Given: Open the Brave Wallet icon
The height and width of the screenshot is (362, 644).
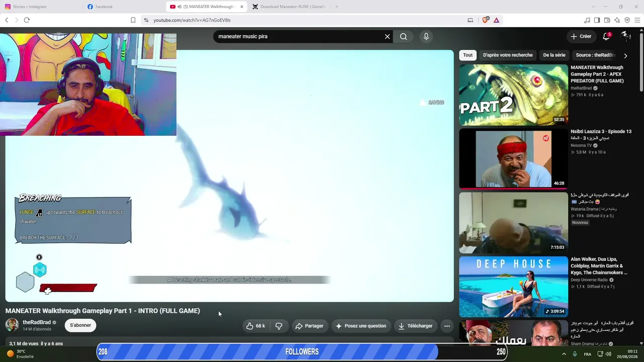Looking at the screenshot, I should pos(607,20).
